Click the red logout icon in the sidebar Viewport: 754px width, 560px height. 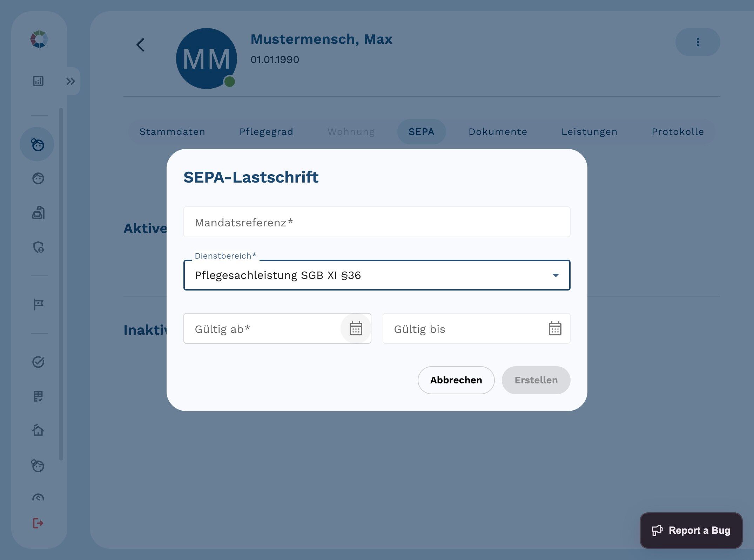(38, 523)
